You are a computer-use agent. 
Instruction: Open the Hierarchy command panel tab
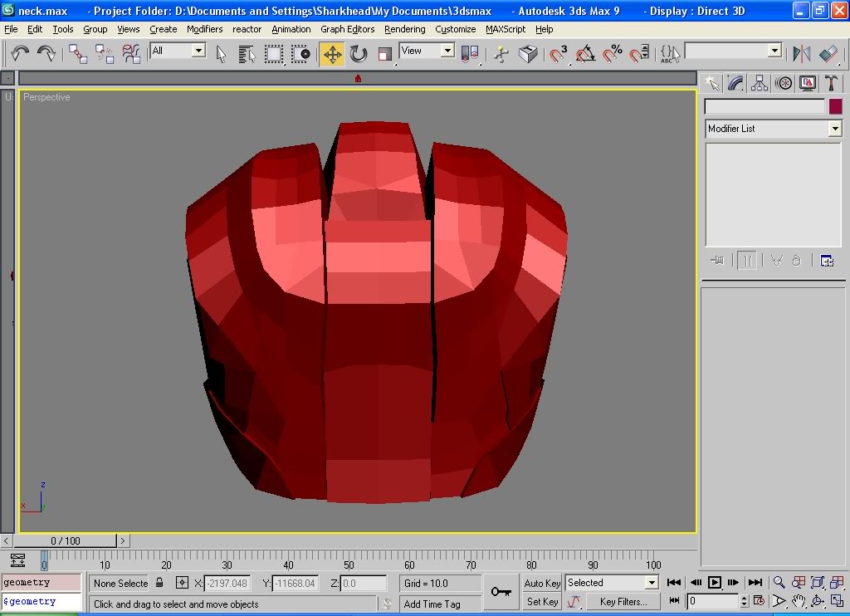(x=760, y=83)
